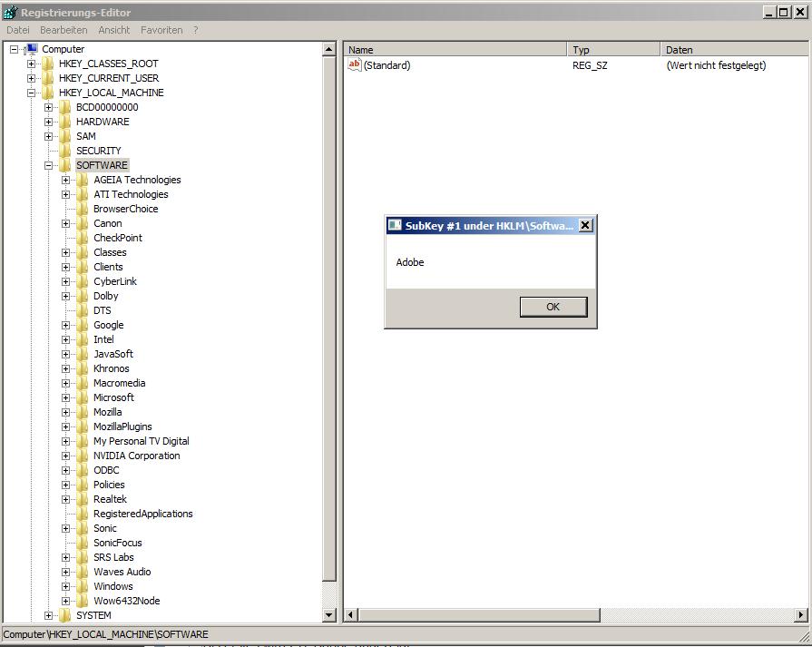Open the Datei menu
The image size is (812, 647).
click(18, 30)
